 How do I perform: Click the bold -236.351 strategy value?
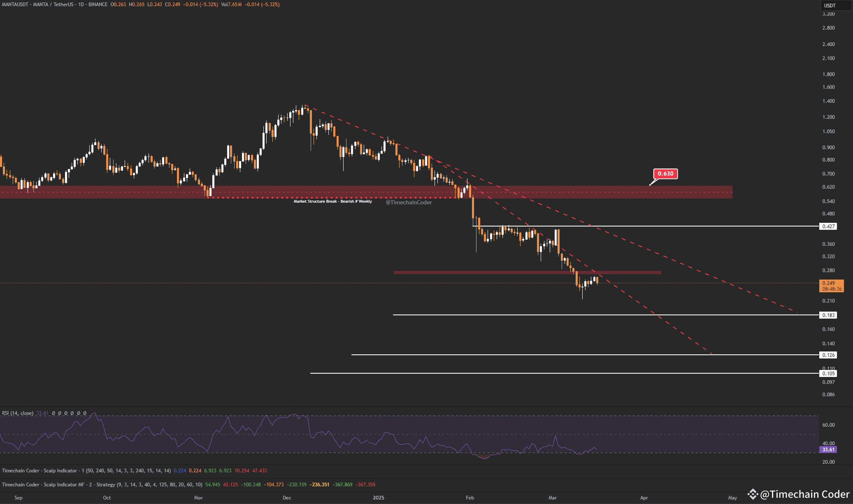(x=320, y=485)
